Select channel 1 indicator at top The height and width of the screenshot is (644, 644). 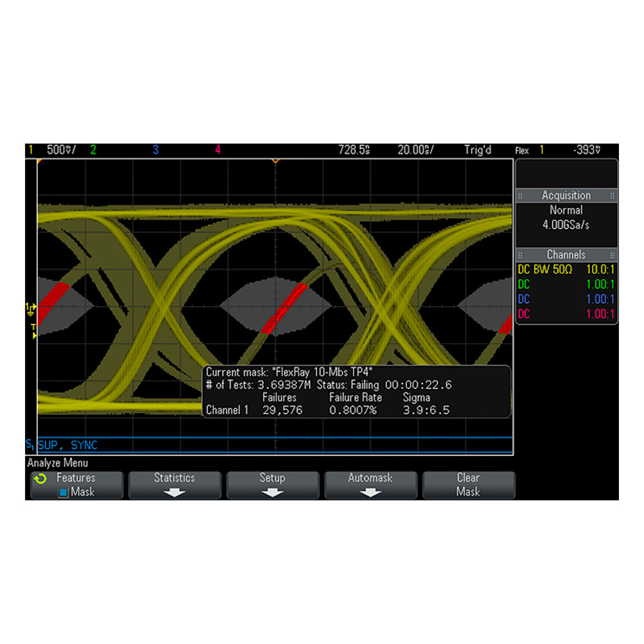click(31, 149)
